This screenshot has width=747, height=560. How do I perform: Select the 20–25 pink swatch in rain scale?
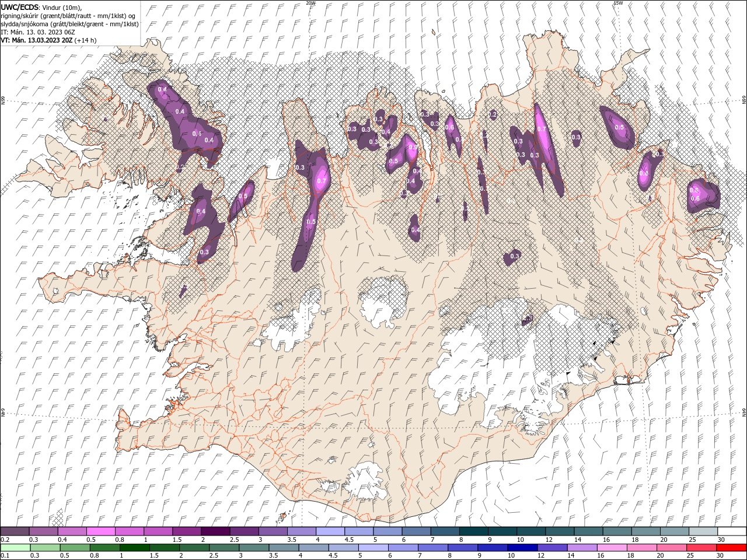(x=672, y=548)
